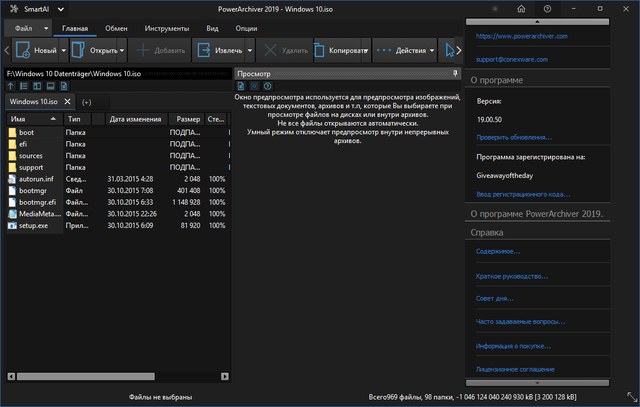
Task: Switch to the Главная tab
Action: pyautogui.click(x=75, y=28)
